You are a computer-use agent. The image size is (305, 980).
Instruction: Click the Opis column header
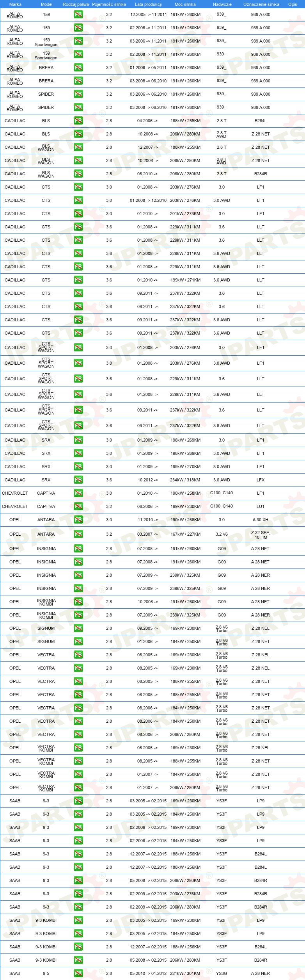pyautogui.click(x=293, y=4)
